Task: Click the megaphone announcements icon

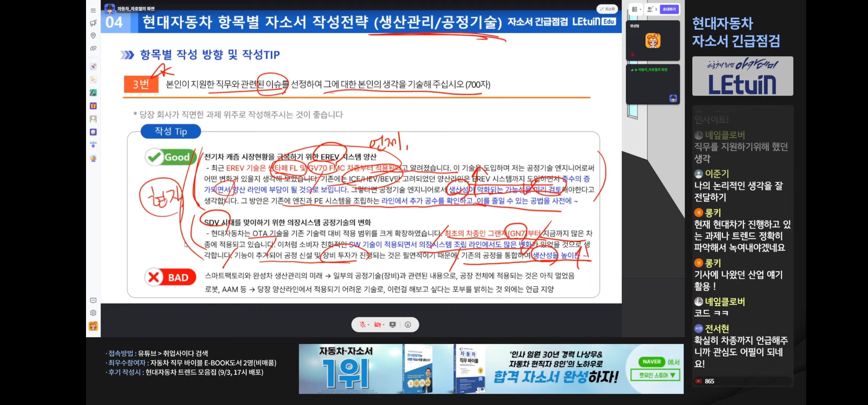Action: tap(93, 23)
